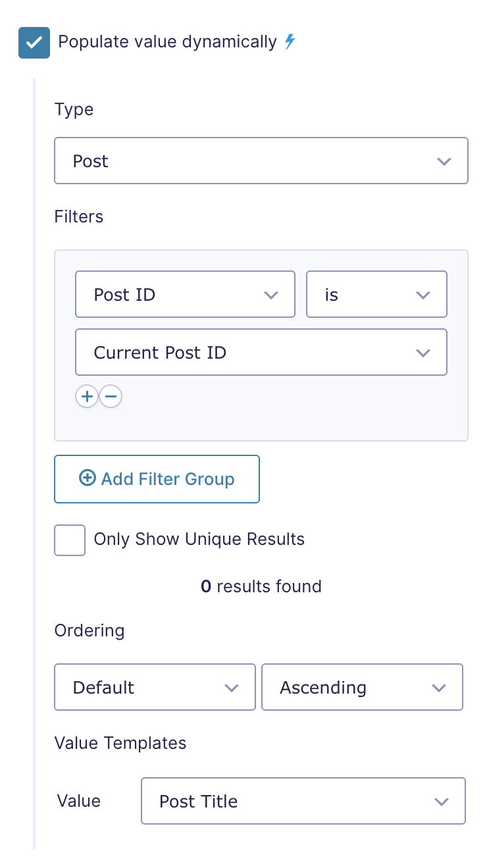Click the Add Filter Group button
Viewport: 487px width, 868px height.
coord(157,479)
